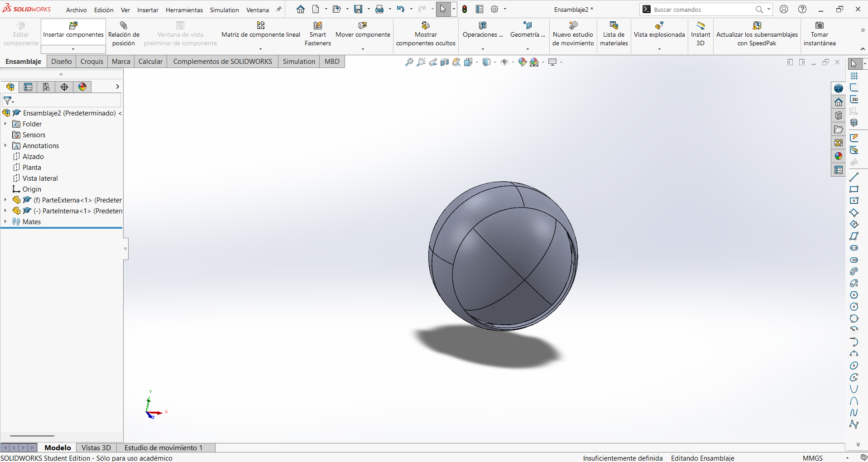Click the Print icon
Screen dimensions: 868x462
(x=379, y=9)
